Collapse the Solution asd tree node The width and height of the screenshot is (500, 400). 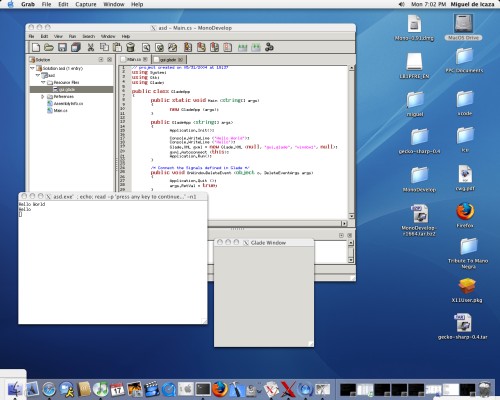click(x=32, y=68)
